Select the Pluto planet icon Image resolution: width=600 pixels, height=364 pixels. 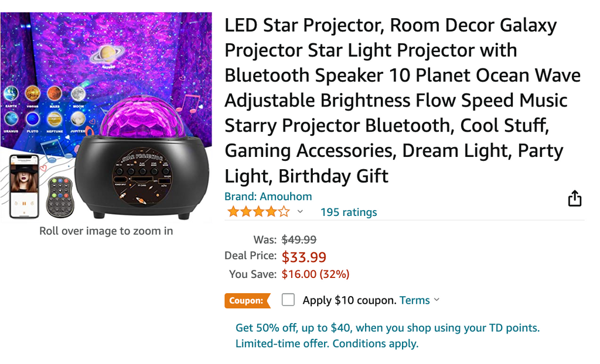(x=32, y=119)
